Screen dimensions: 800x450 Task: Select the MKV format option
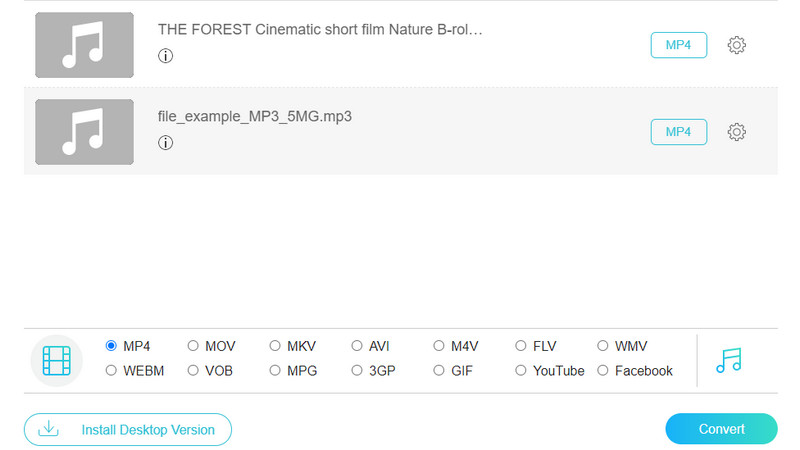(276, 346)
